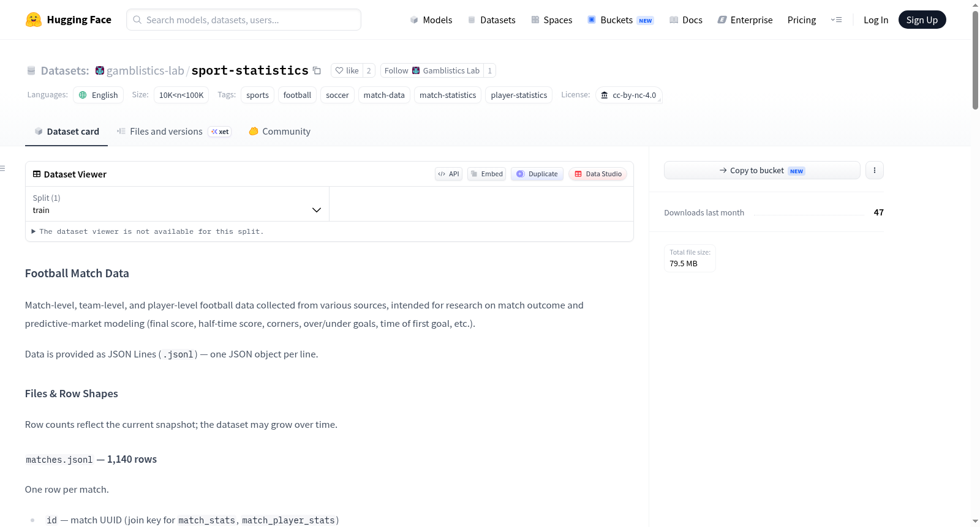Image resolution: width=980 pixels, height=527 pixels.
Task: Click the left sidebar table-of-contents icon
Action: 2,168
